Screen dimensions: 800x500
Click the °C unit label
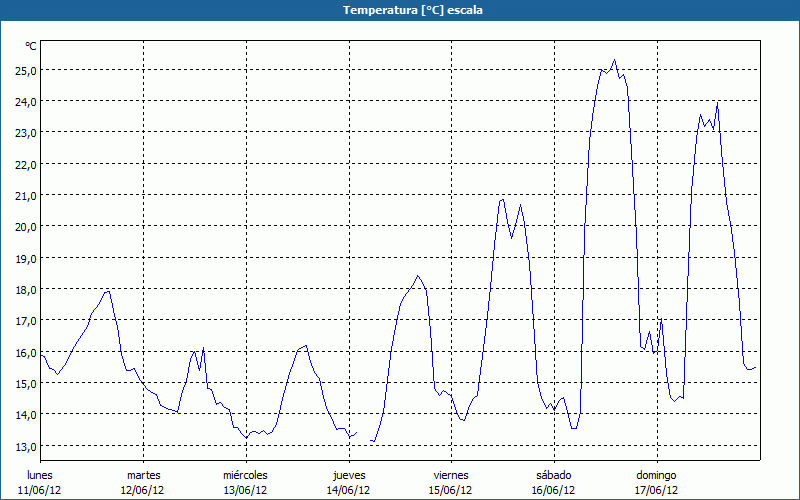click(31, 46)
